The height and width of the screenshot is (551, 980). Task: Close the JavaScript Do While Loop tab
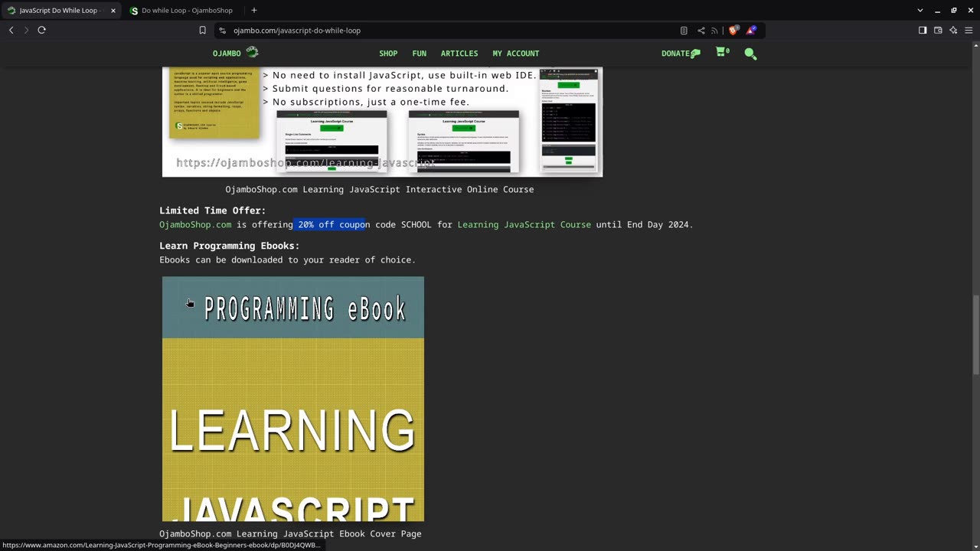point(113,11)
